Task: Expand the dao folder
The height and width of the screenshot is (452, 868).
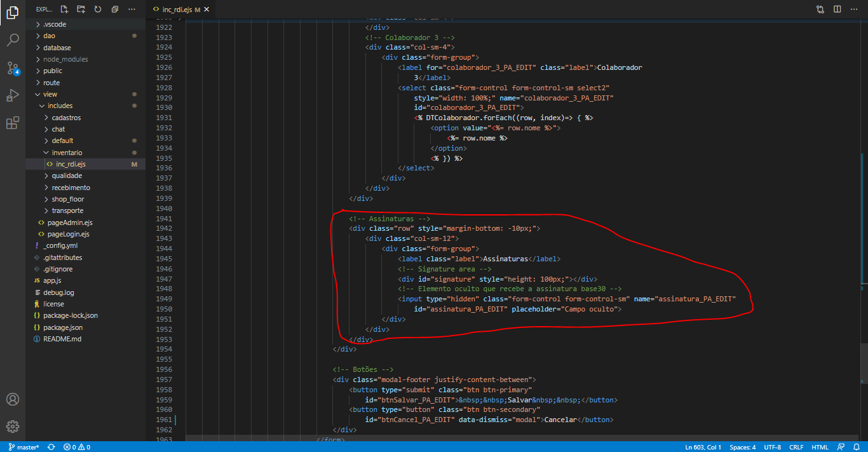Action: coord(49,36)
